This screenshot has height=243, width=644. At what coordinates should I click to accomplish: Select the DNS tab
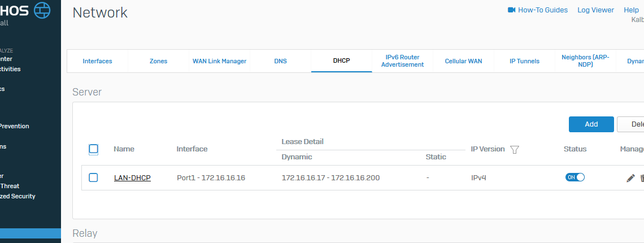(281, 61)
